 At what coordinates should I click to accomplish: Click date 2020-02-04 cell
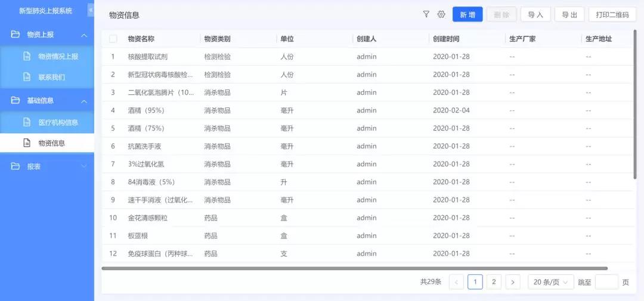(451, 110)
